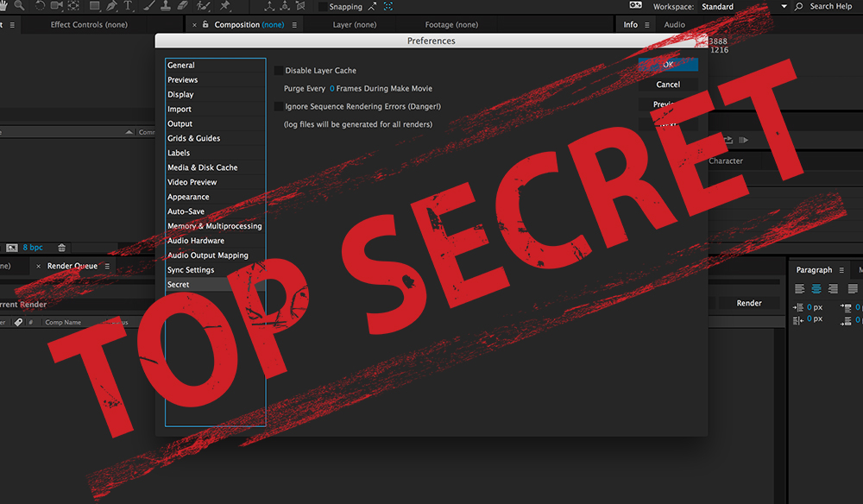Image resolution: width=863 pixels, height=504 pixels.
Task: Check Ignore Sequence Rendering Errors
Action: tap(278, 106)
